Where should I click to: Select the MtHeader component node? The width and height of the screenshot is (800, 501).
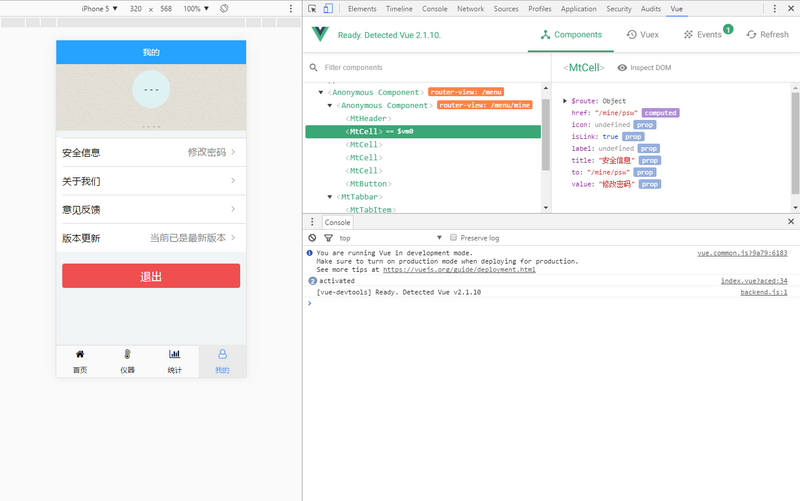368,118
